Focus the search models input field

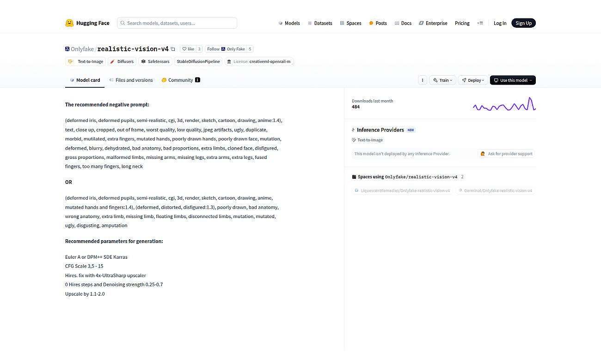[x=177, y=23]
